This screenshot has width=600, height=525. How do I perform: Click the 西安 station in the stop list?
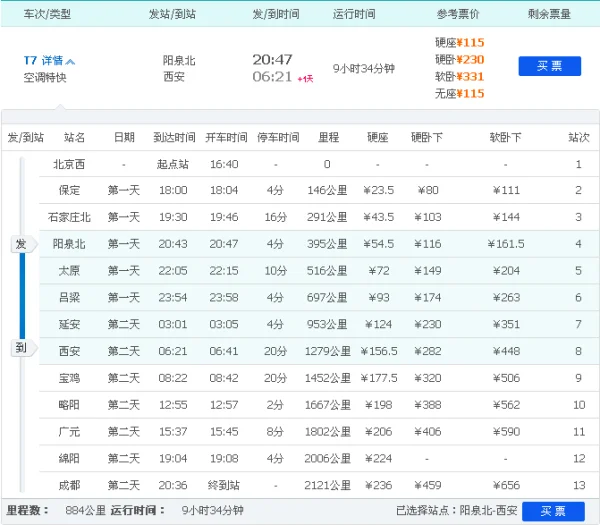point(69,351)
